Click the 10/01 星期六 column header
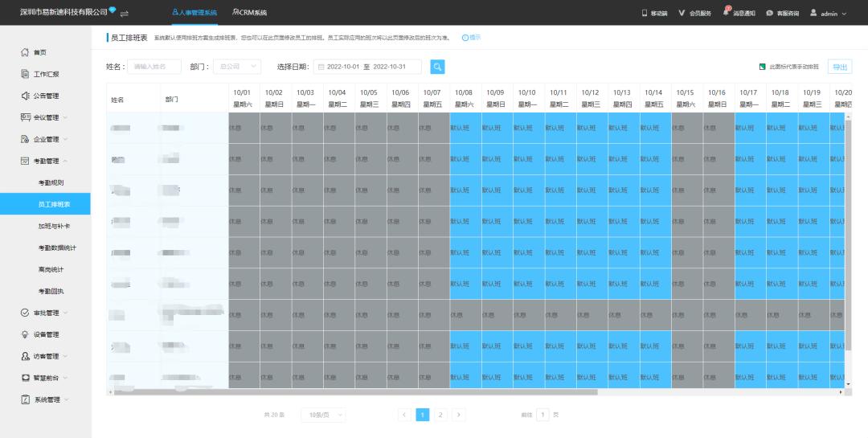Screen dimensions: 868x438 [243, 98]
